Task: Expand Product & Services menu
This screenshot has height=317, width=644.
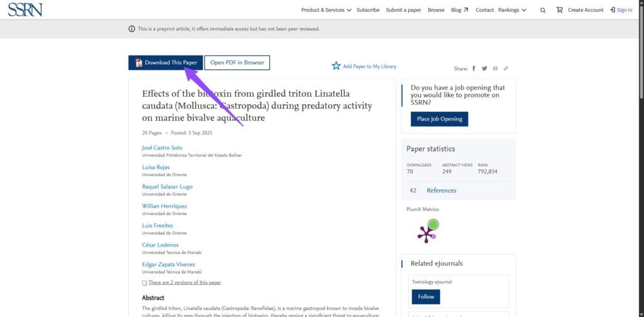Action: (326, 10)
